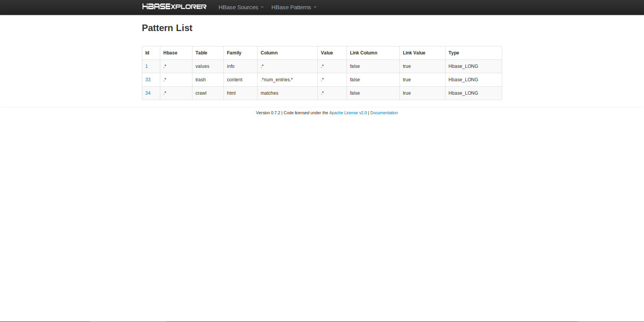
Task: Click the Hbase column header
Action: coord(170,53)
